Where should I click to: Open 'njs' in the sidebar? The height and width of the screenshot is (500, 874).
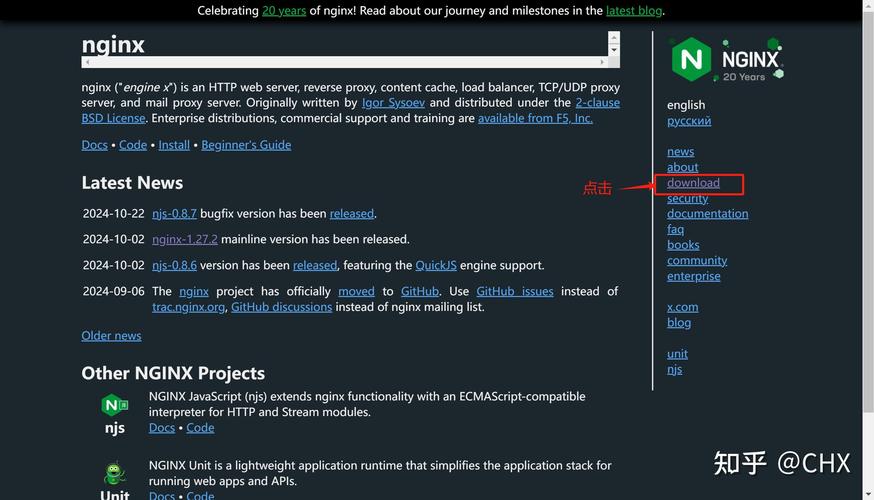pyautogui.click(x=674, y=370)
